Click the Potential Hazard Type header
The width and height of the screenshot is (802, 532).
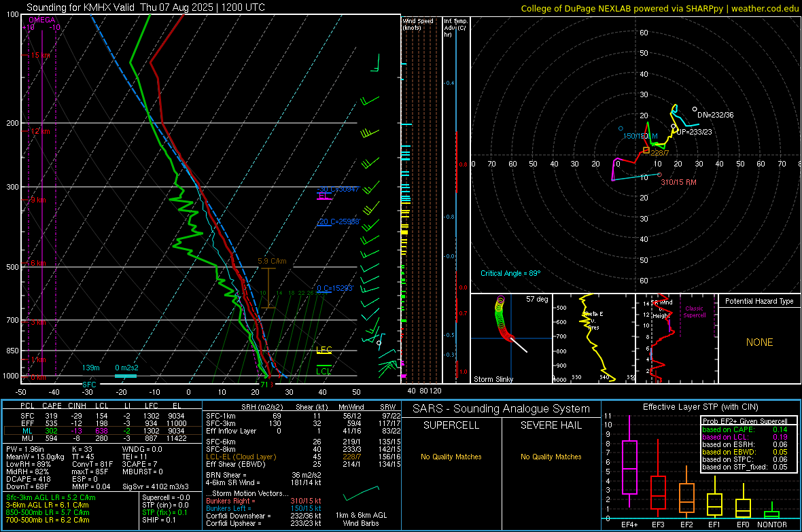tap(760, 301)
